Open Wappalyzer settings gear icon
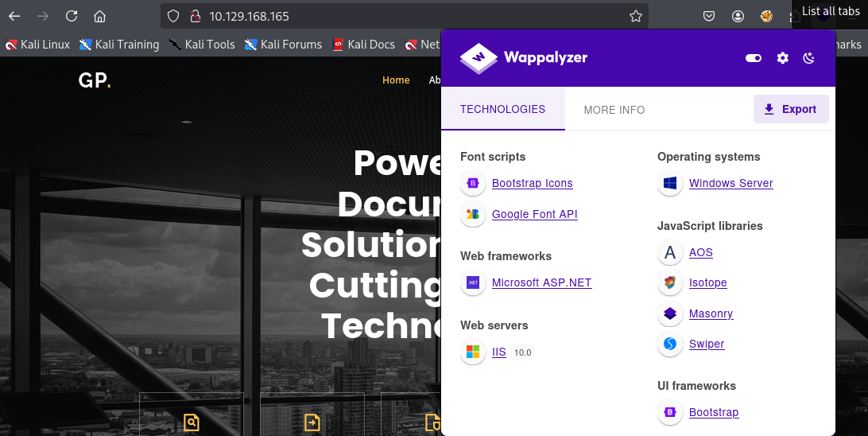 pyautogui.click(x=782, y=57)
